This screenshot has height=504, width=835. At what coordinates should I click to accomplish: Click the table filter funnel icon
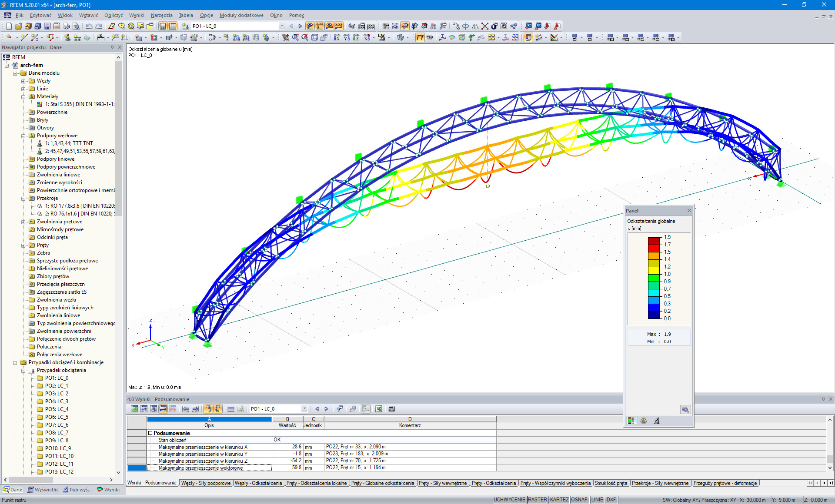click(340, 409)
